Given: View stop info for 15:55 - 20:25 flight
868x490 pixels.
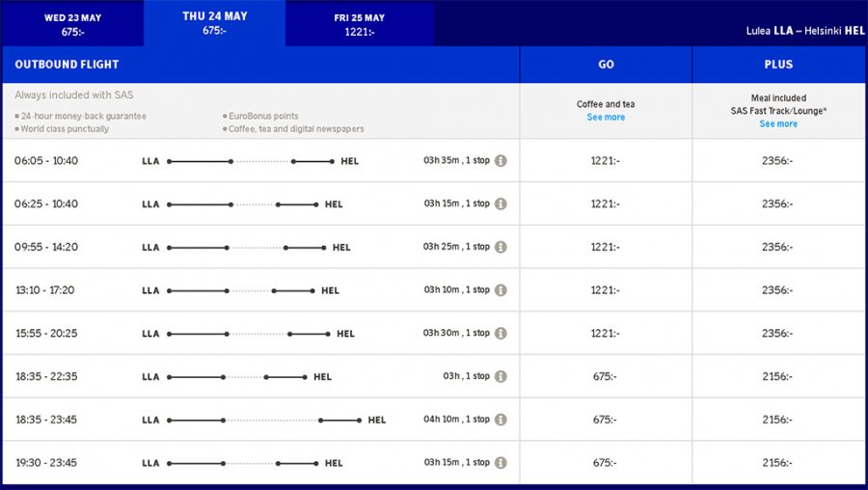Looking at the screenshot, I should pos(501,334).
